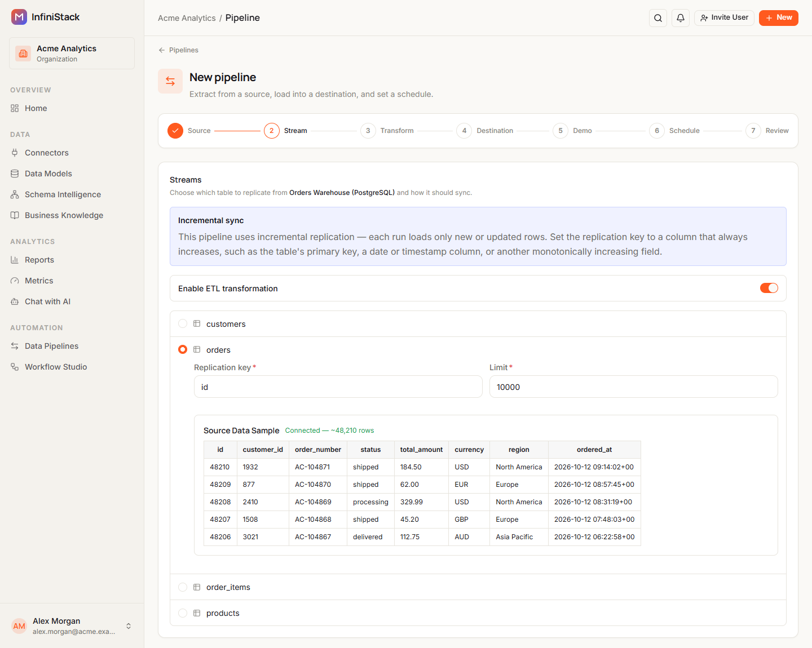Click the total_amount column header
This screenshot has height=648, width=812.
[x=421, y=450]
